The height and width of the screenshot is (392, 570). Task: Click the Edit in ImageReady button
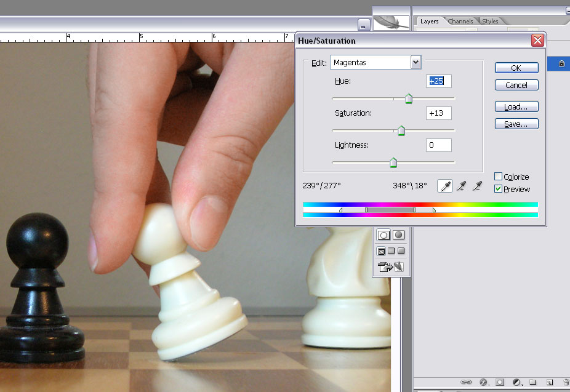(x=391, y=267)
